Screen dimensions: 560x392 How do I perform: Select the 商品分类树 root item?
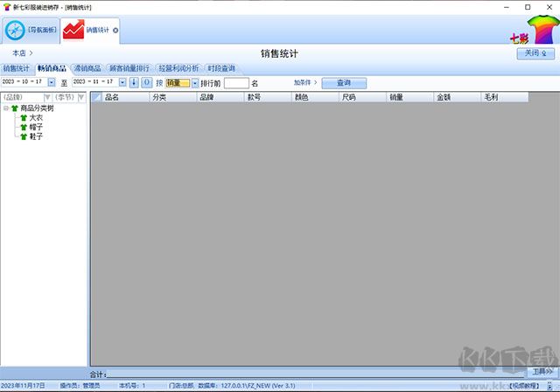(x=37, y=108)
